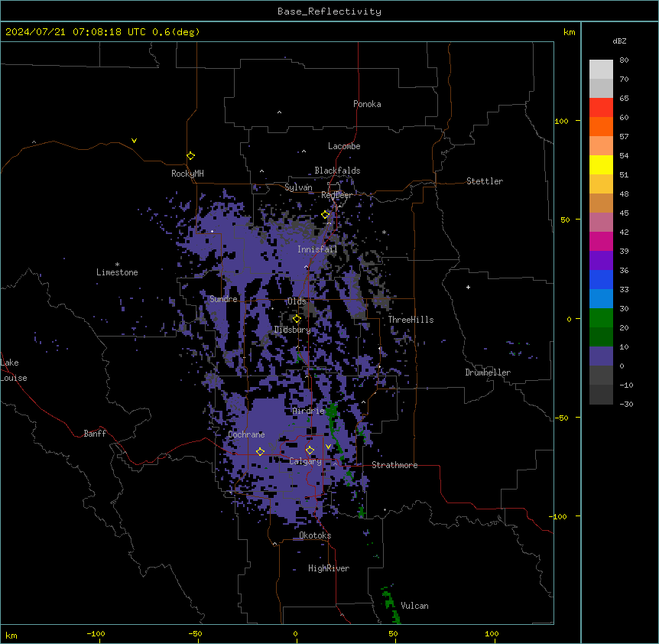Click the Stettler city label
The height and width of the screenshot is (644, 659).
point(485,181)
